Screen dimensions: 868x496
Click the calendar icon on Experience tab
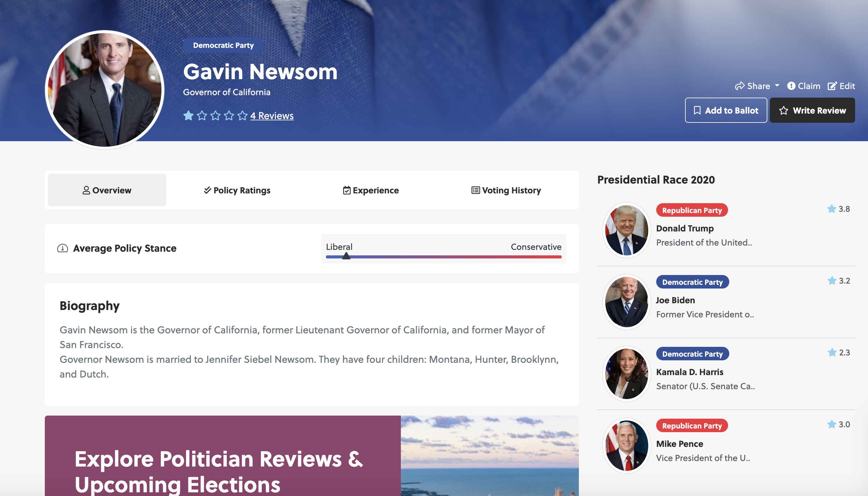click(x=347, y=190)
